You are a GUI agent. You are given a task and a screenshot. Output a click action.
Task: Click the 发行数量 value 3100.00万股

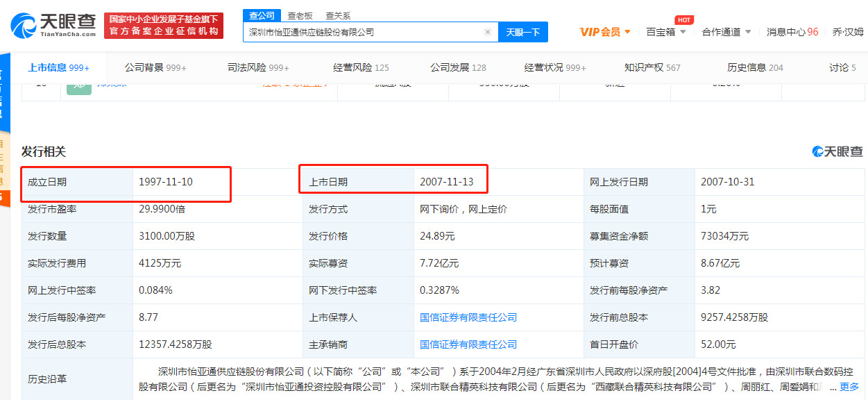pos(167,236)
